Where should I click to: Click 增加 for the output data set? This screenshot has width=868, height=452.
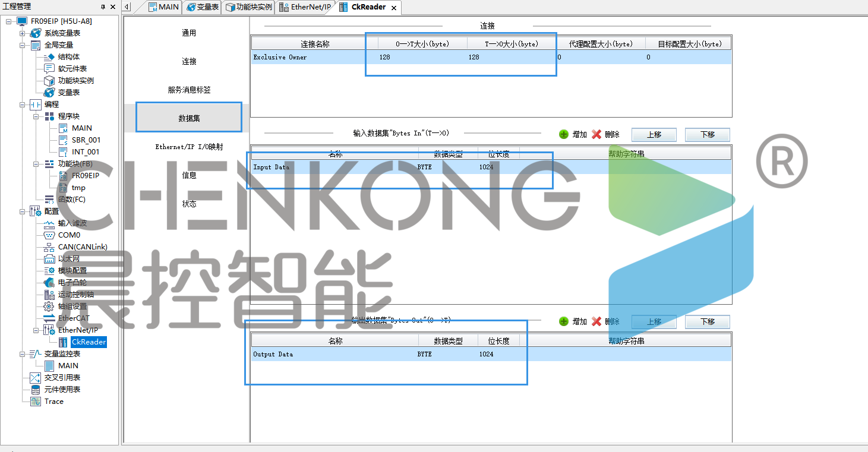click(x=573, y=321)
